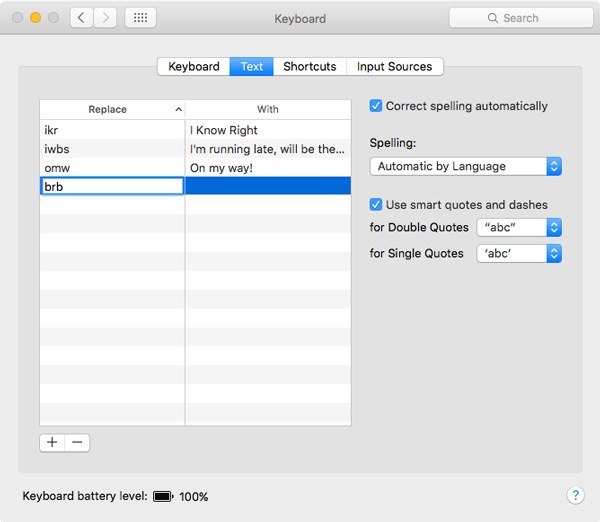
Task: Sort by the Replace column header
Action: [112, 109]
